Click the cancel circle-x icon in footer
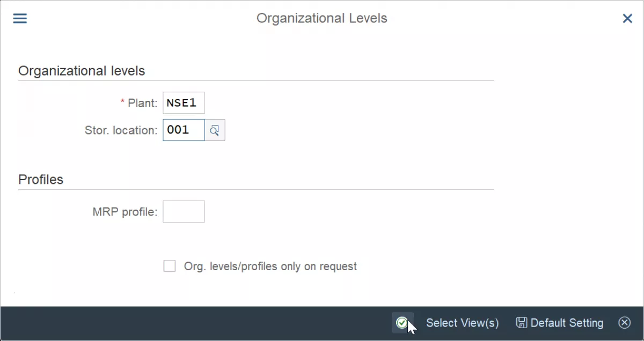The height and width of the screenshot is (341, 644). 624,323
